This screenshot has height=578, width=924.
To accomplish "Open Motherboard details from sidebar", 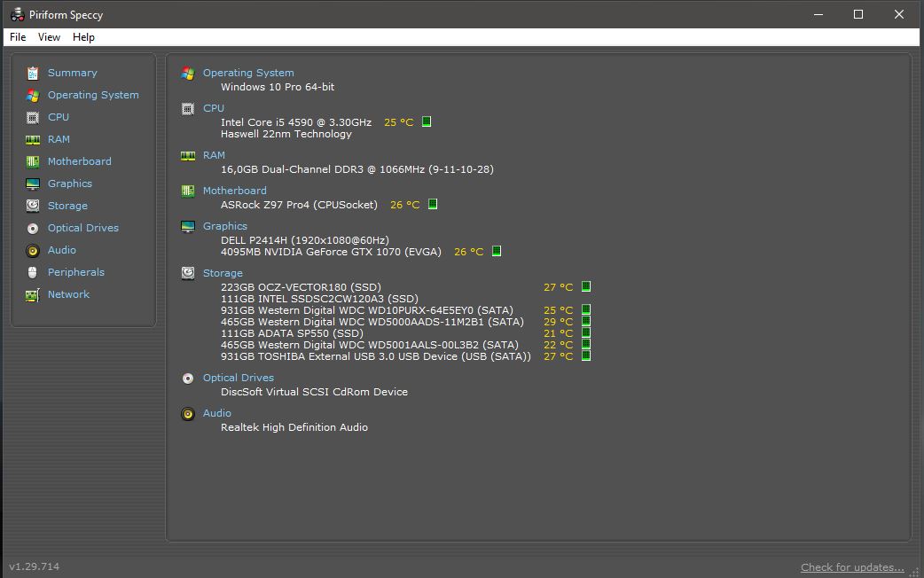I will click(x=80, y=161).
